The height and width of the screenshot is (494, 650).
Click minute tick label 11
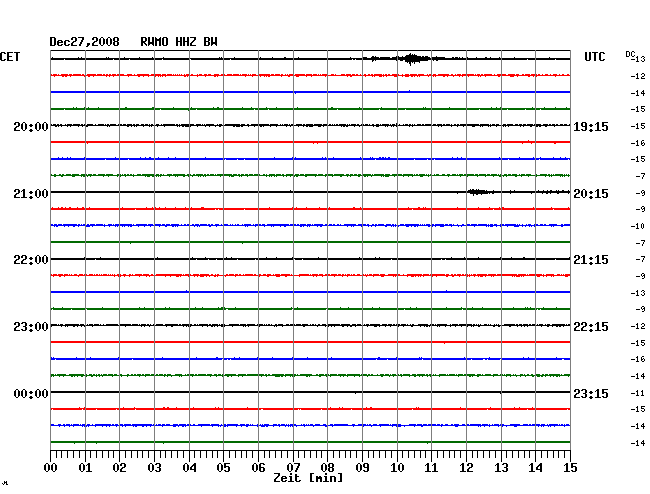click(431, 468)
